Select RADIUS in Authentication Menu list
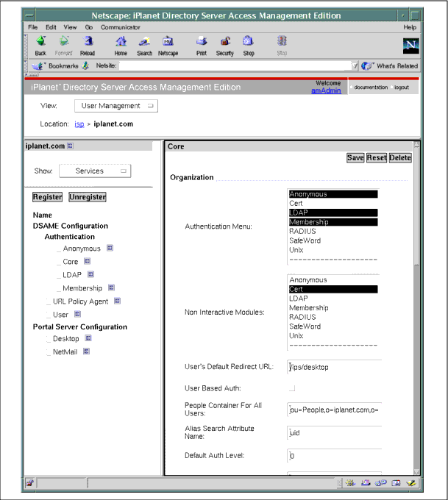This screenshot has height=500, width=448. pyautogui.click(x=333, y=231)
